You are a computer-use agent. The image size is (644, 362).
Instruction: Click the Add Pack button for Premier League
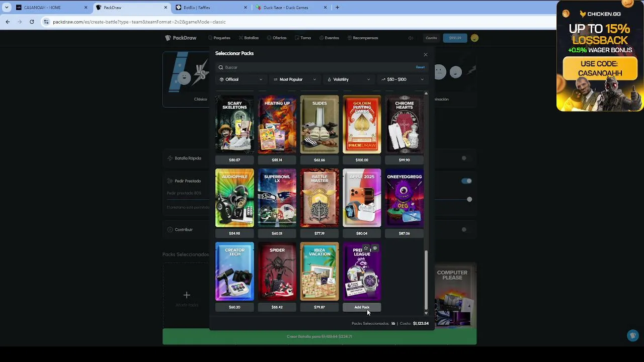click(362, 307)
